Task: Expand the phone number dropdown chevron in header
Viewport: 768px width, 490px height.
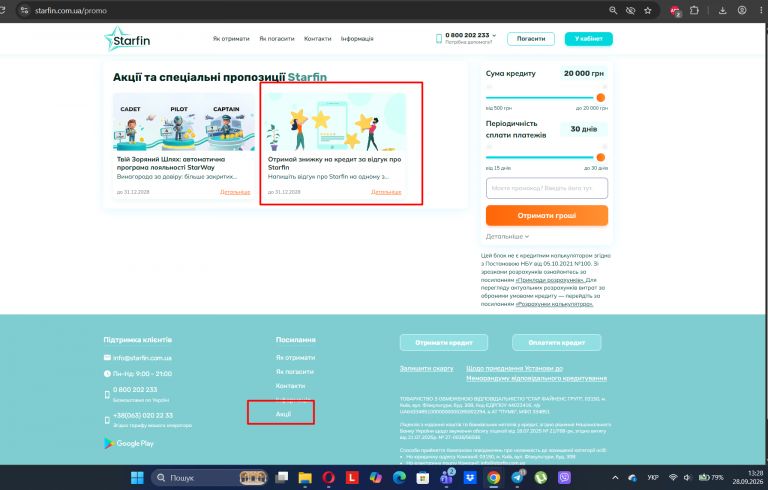Action: point(494,35)
